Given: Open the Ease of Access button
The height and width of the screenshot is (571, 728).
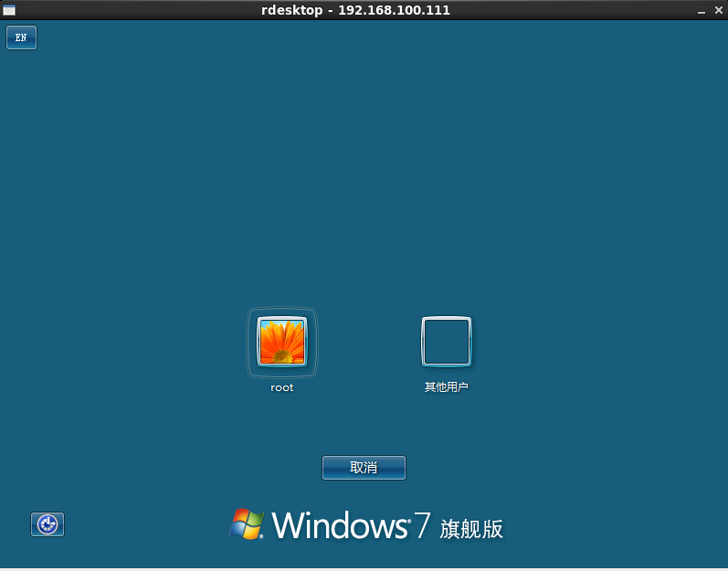Looking at the screenshot, I should tap(47, 524).
